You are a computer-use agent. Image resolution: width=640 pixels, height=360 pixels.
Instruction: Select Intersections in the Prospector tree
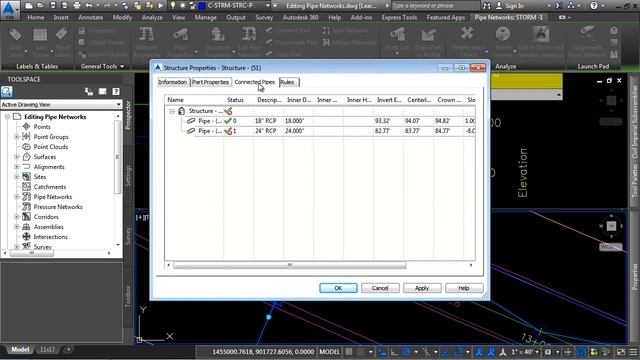[x=51, y=237]
